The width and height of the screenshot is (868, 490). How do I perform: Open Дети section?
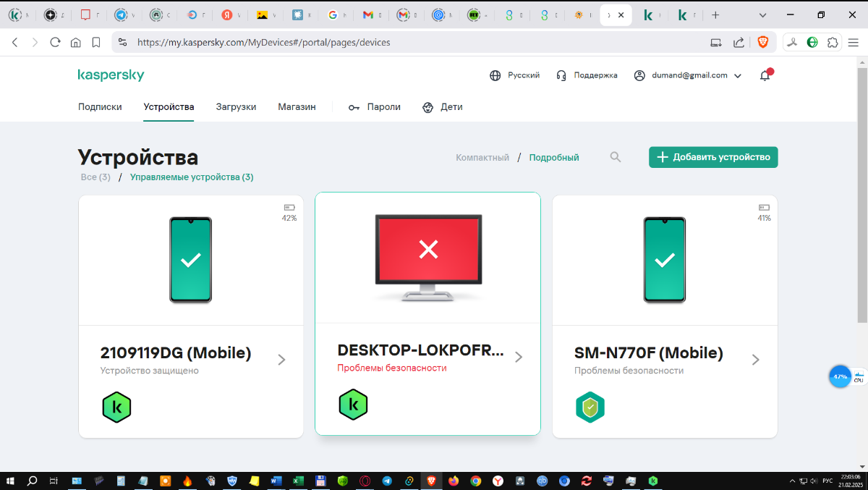(443, 106)
